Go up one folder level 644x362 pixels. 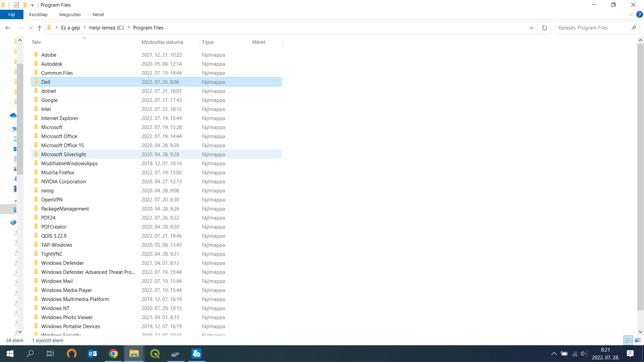[x=40, y=28]
